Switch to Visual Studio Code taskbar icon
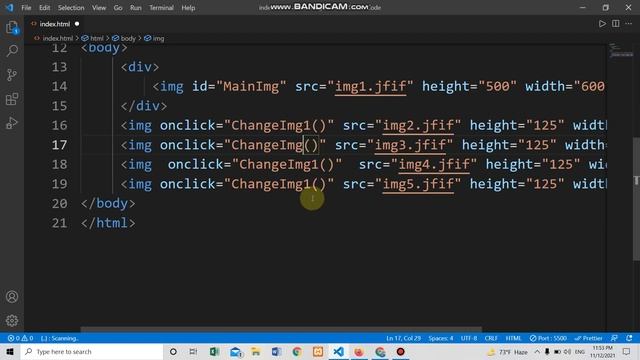The image size is (640, 360). coord(338,351)
